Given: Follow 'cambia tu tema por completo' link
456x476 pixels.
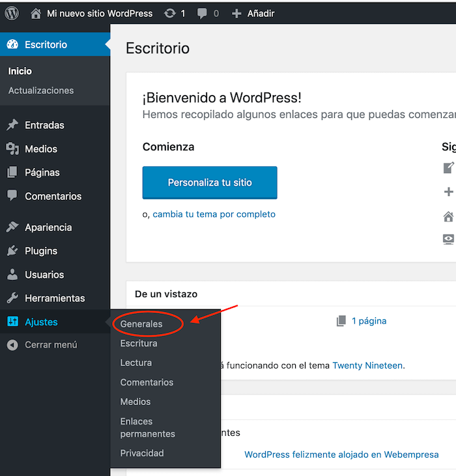Looking at the screenshot, I should (214, 214).
